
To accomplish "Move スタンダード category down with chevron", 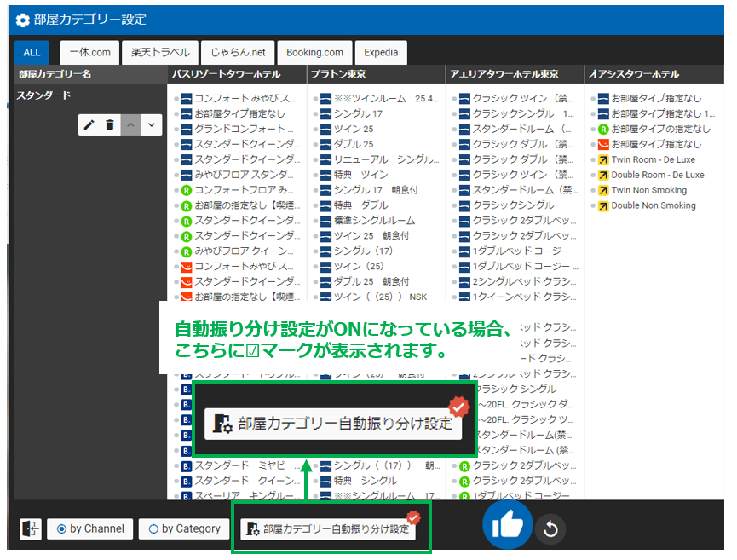I will (x=151, y=125).
